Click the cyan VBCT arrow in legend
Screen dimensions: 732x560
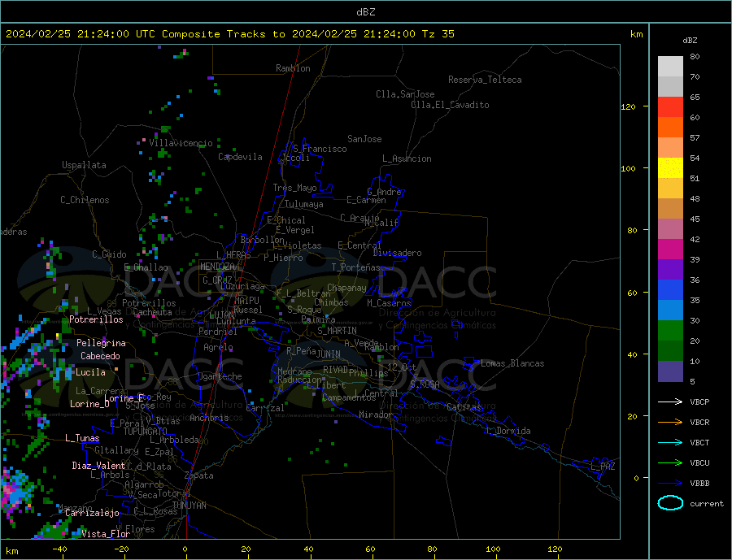(x=670, y=442)
